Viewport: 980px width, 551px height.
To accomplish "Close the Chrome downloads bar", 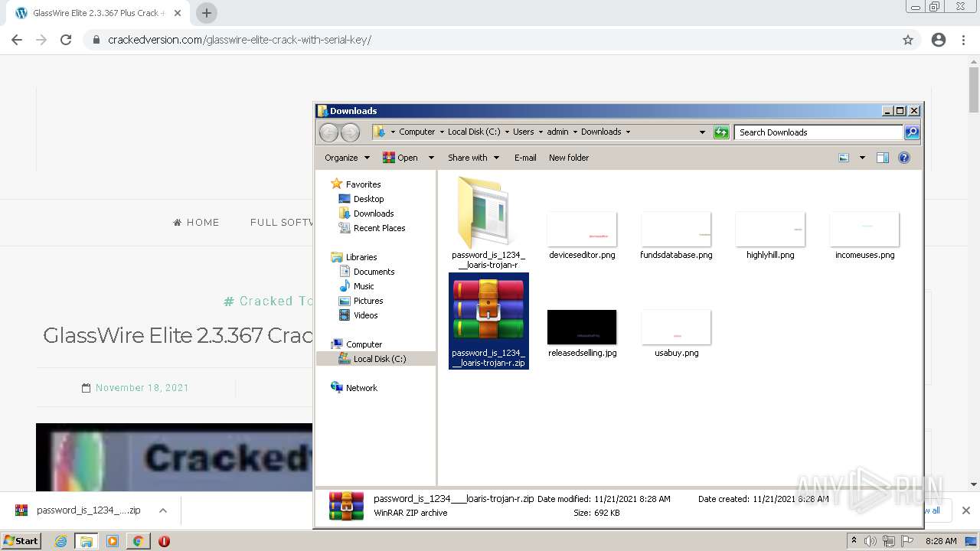I will click(x=965, y=510).
